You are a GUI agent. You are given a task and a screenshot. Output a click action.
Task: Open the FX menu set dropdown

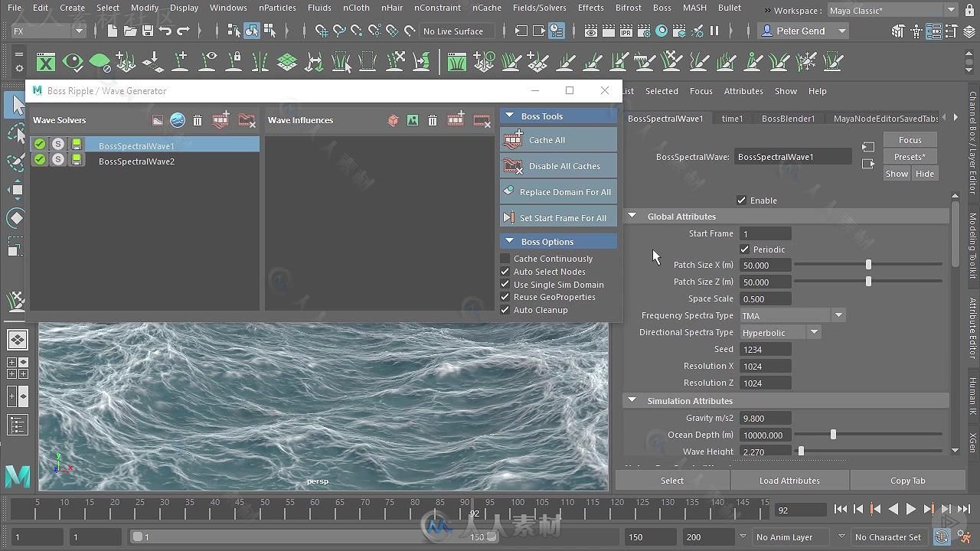tap(47, 31)
